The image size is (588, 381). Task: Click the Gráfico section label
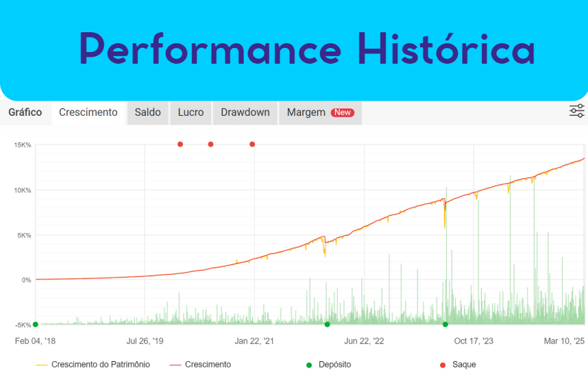click(x=25, y=112)
